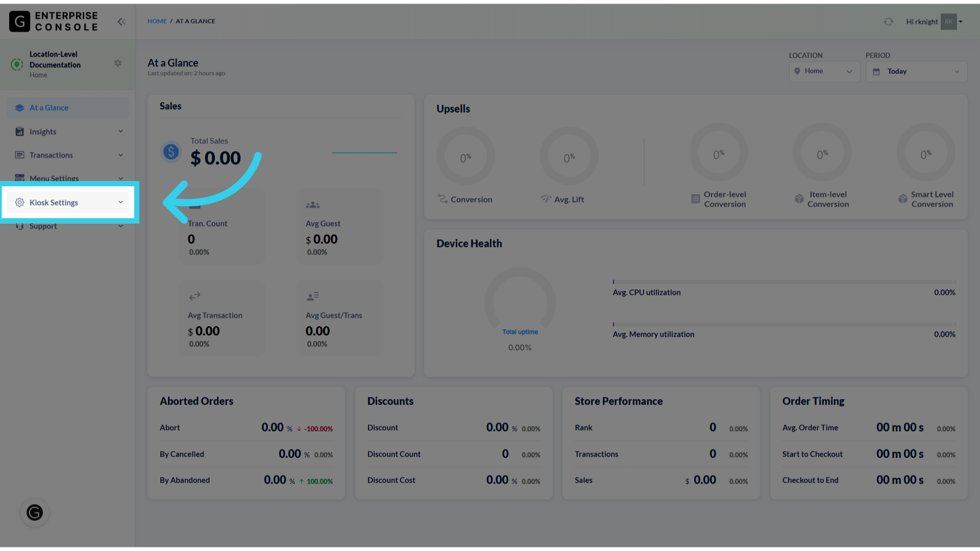Click By Cancelled row label

coord(182,454)
